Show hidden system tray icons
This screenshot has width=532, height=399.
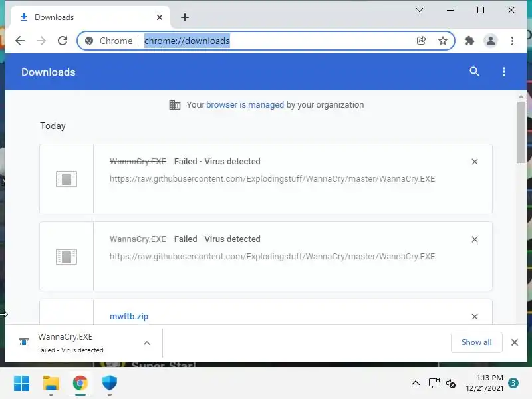coord(416,384)
